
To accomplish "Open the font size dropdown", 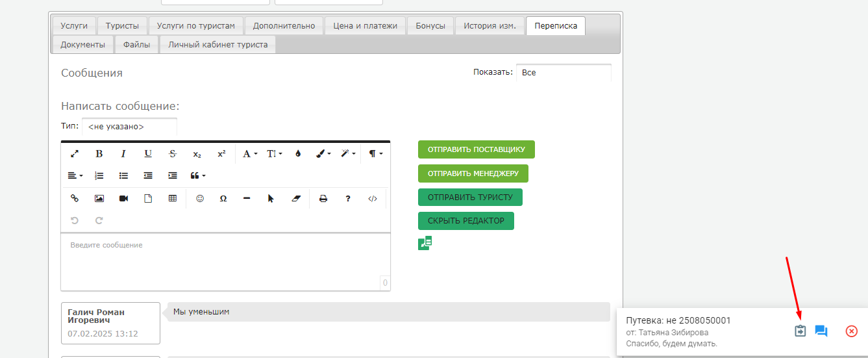I will pos(275,154).
